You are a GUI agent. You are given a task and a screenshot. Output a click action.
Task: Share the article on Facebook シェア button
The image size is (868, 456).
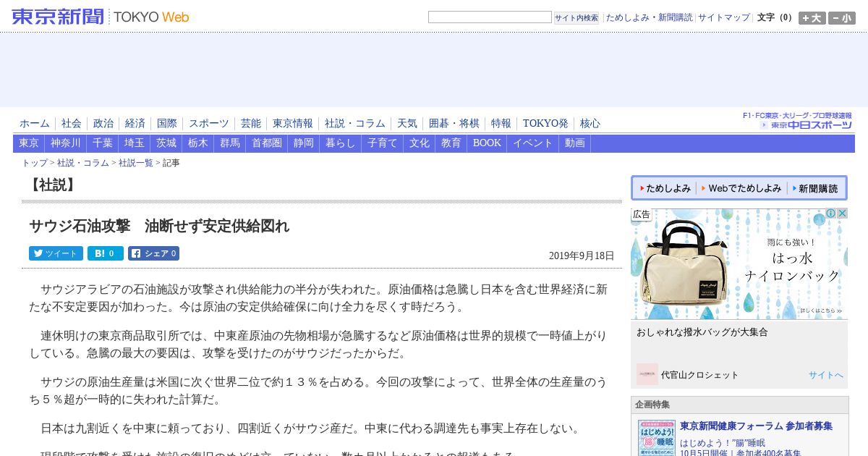[153, 253]
